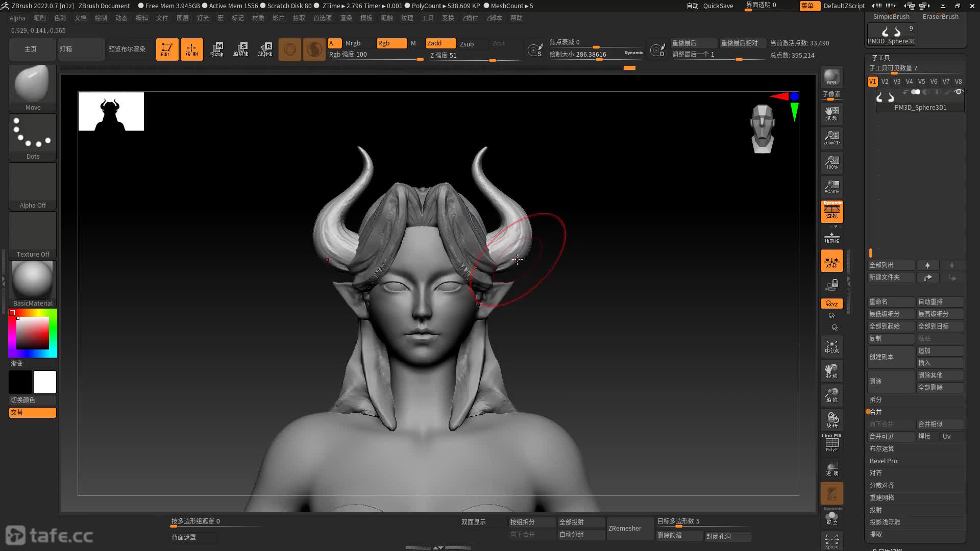Click the Rotate (旋转) view icon

832,420
